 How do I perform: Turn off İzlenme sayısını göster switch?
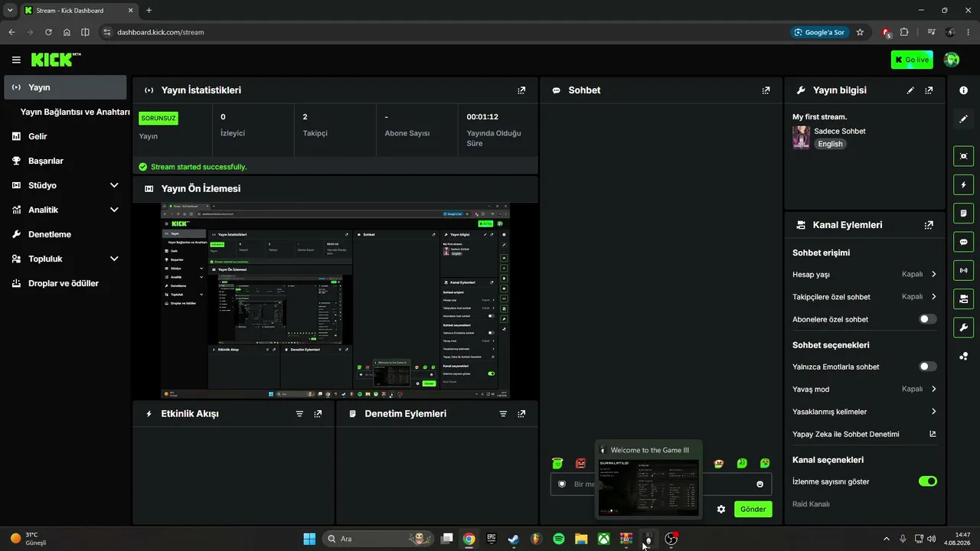927,481
